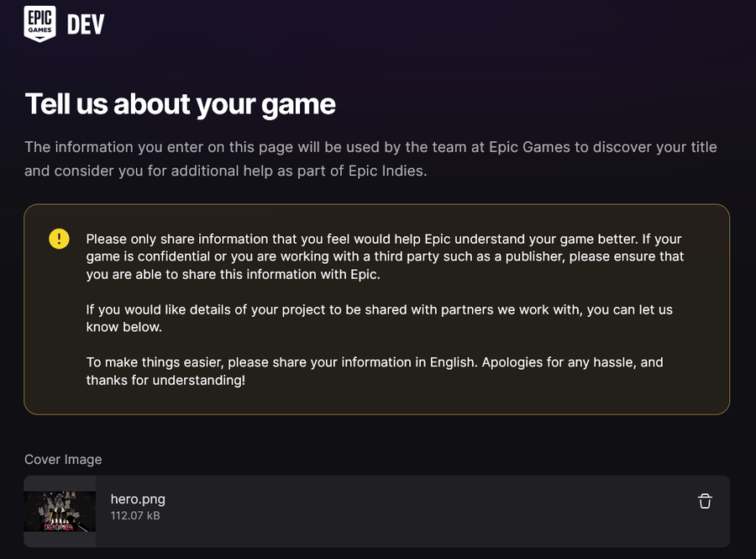Viewport: 756px width, 559px height.
Task: Click "thanks for understanding!" in the notice
Action: click(165, 380)
